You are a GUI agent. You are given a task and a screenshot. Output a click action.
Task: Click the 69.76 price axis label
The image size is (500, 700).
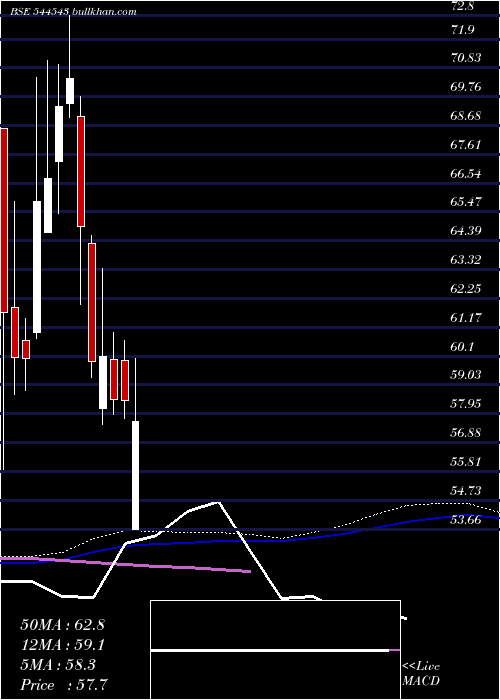pos(466,87)
